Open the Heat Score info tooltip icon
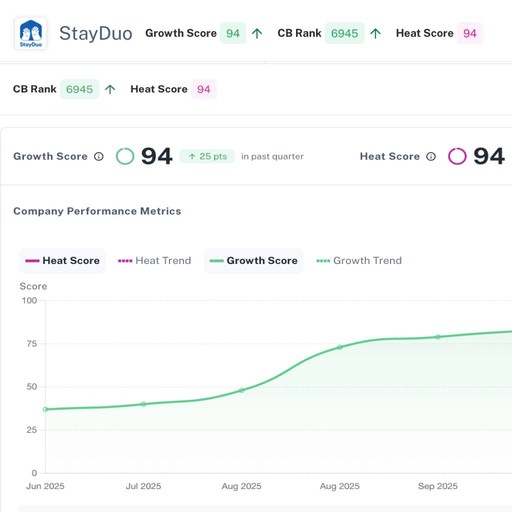This screenshot has width=512, height=512. click(431, 156)
